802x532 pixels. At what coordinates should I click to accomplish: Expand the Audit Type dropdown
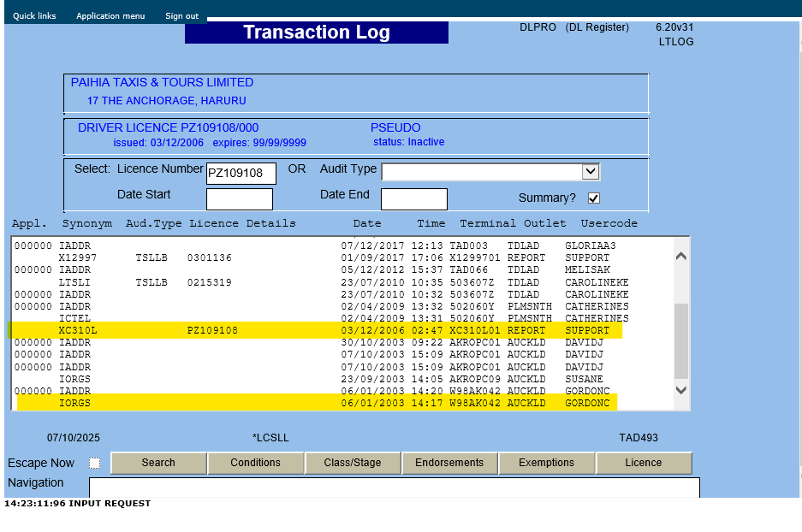tap(590, 172)
